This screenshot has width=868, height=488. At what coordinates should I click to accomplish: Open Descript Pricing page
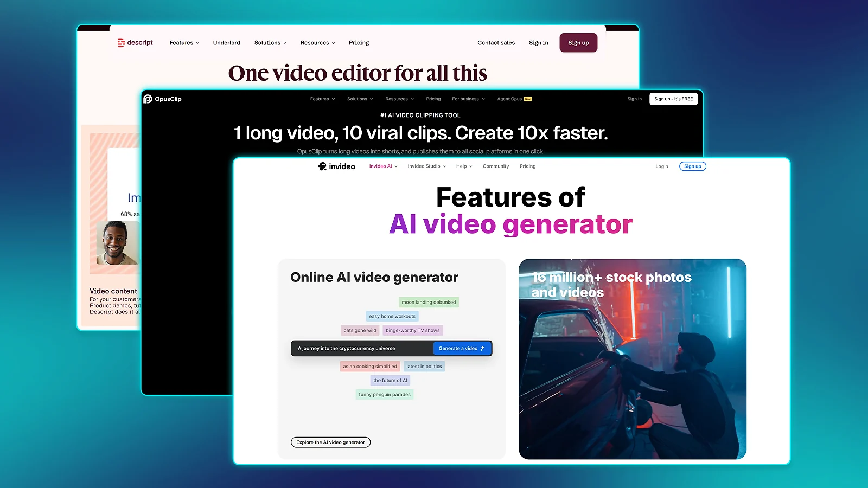coord(359,43)
